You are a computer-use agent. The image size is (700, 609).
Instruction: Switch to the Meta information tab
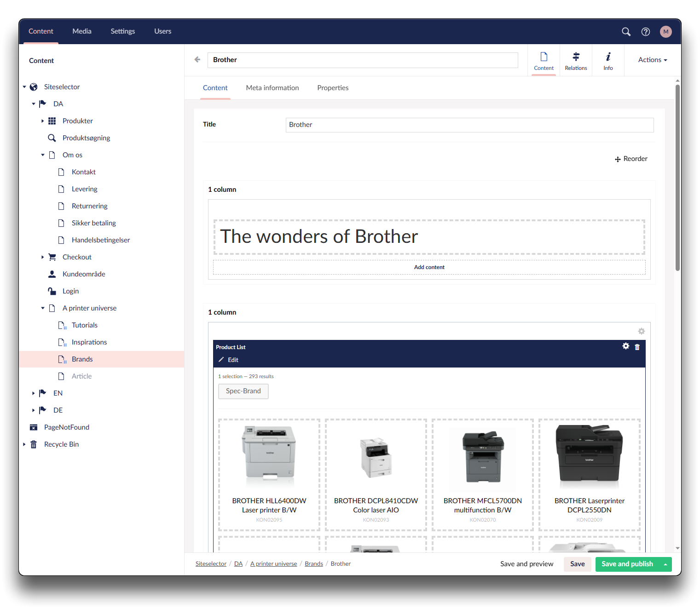point(272,88)
